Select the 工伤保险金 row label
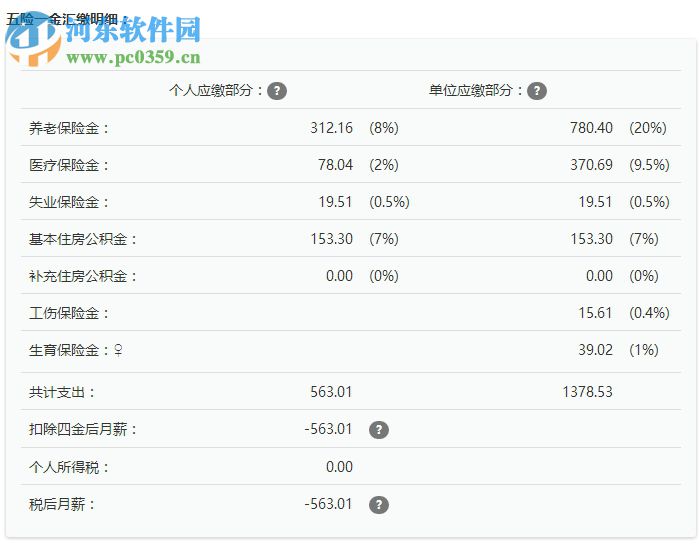This screenshot has height=544, width=699. [69, 313]
